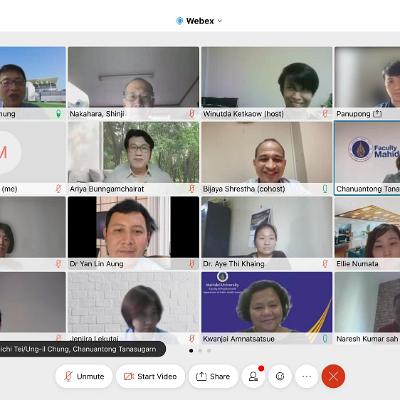Click muted mic icon on Dr Yan Lin Aung
Screen dimensions: 400x400
192,264
